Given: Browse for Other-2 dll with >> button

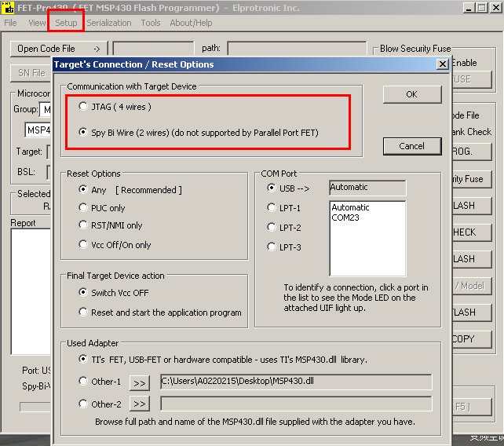Looking at the screenshot, I should [x=140, y=404].
